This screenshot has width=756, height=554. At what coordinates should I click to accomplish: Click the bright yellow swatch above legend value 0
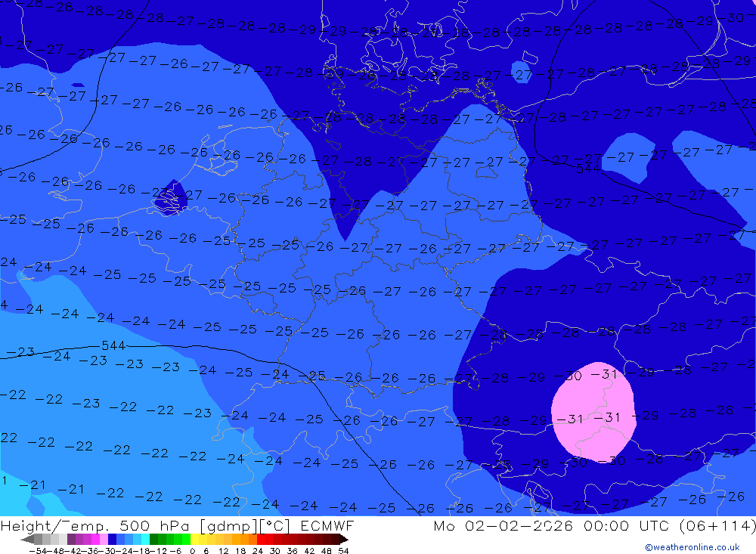coord(194,539)
